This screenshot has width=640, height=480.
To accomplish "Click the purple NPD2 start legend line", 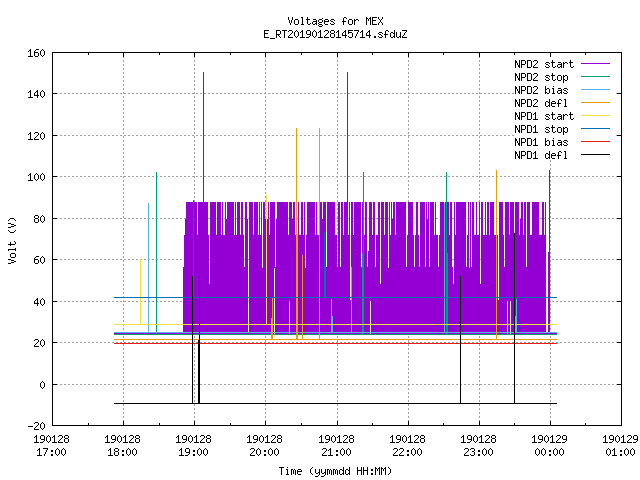I will pos(595,64).
